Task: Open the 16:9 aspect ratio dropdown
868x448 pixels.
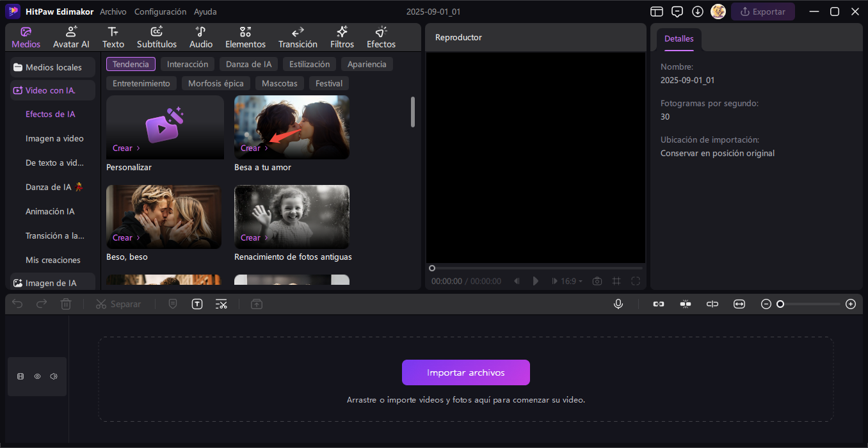Action: pos(567,280)
